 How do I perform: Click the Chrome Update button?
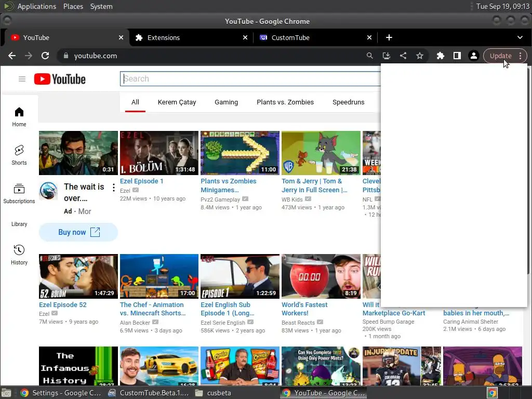tap(500, 56)
